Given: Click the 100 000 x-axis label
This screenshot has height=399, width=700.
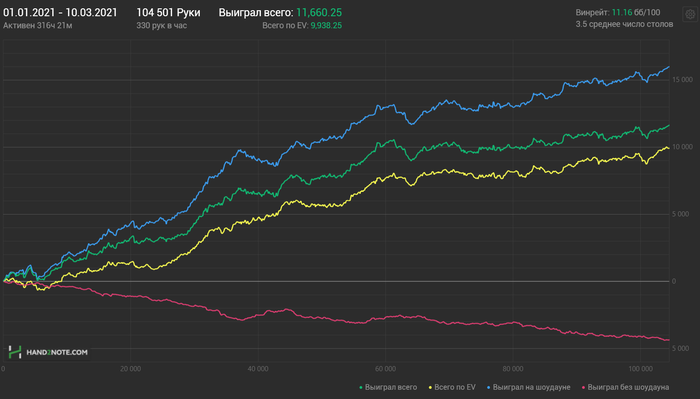Looking at the screenshot, I should click(640, 369).
